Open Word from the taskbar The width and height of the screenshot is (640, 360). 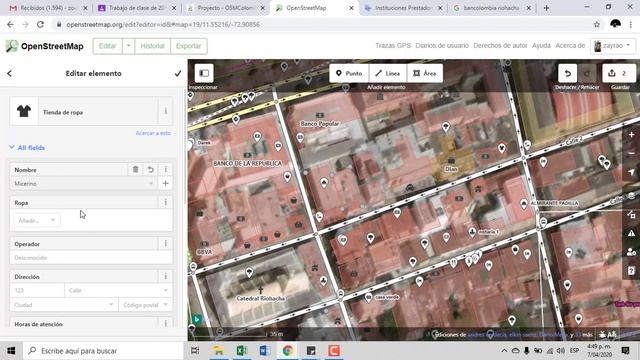264,351
